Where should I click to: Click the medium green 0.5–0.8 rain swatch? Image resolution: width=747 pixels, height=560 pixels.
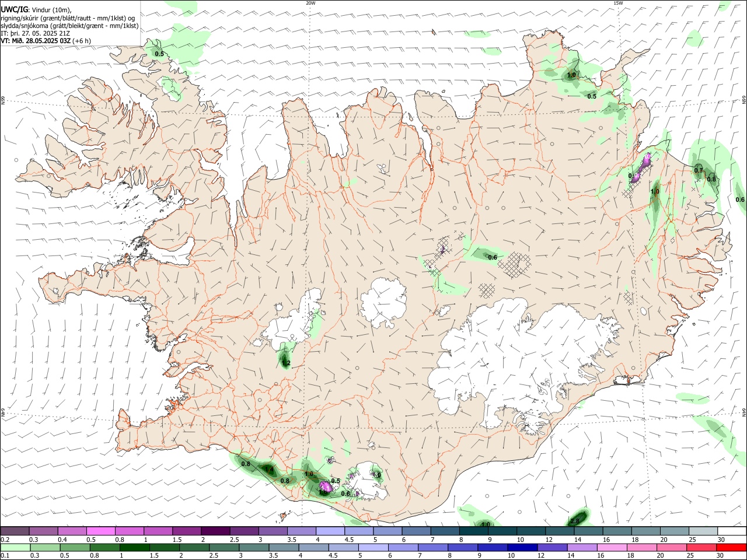[x=75, y=547]
